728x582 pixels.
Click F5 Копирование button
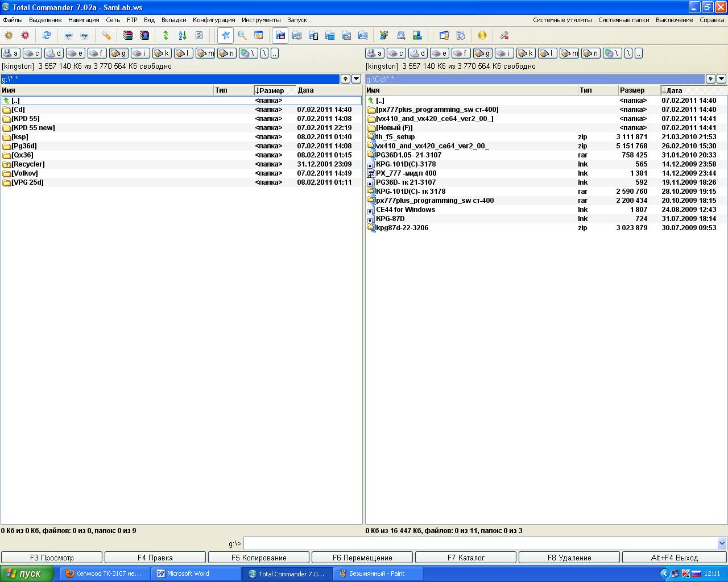[259, 558]
